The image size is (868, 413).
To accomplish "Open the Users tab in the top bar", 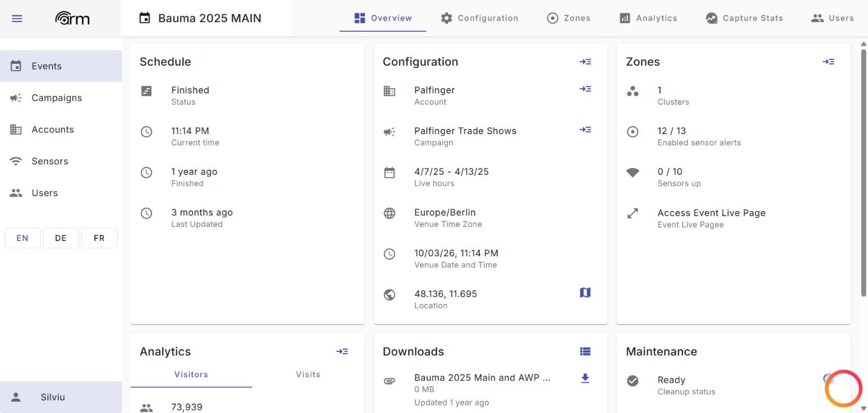I will [832, 18].
